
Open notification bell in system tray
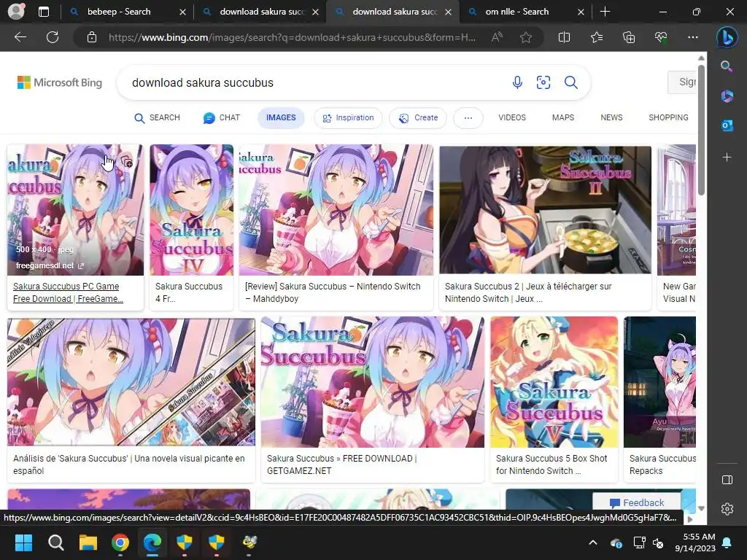[x=727, y=542]
